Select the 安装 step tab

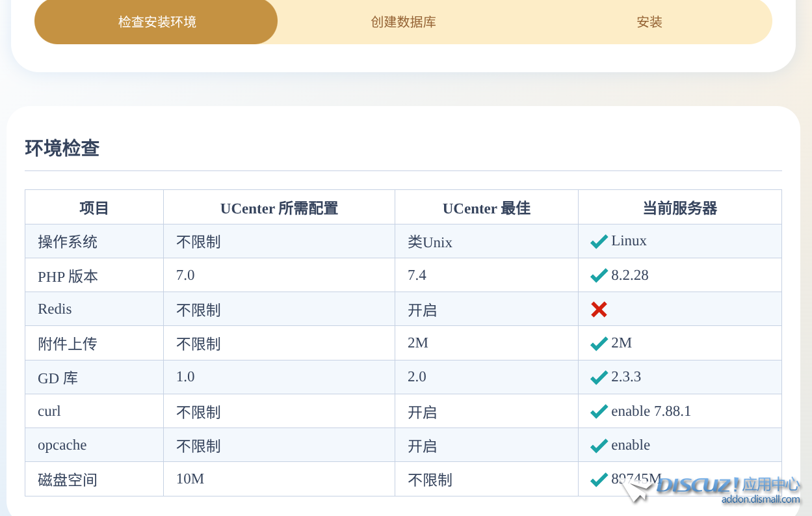coord(649,21)
